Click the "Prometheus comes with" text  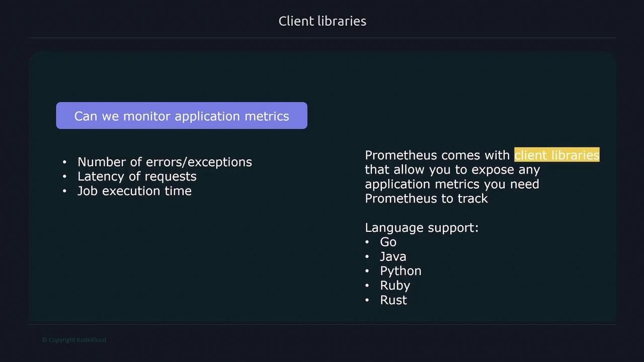point(438,155)
